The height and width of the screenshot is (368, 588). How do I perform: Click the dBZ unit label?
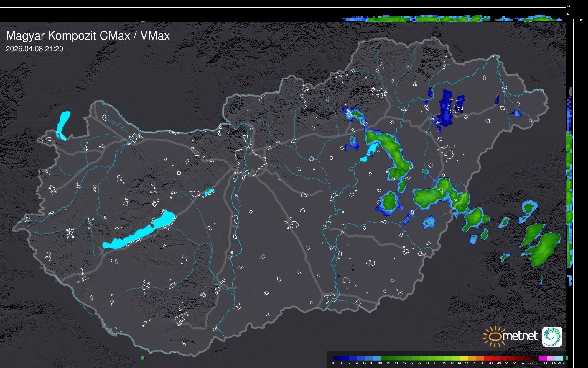562,363
